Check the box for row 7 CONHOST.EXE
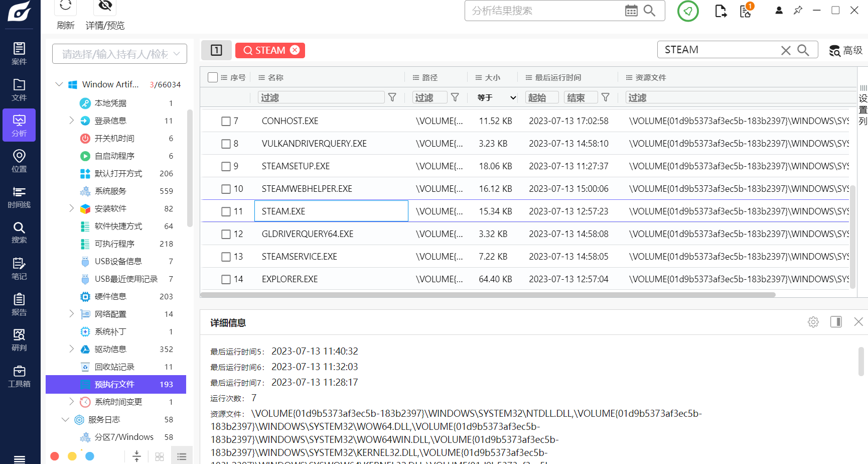The width and height of the screenshot is (868, 464). pos(226,121)
